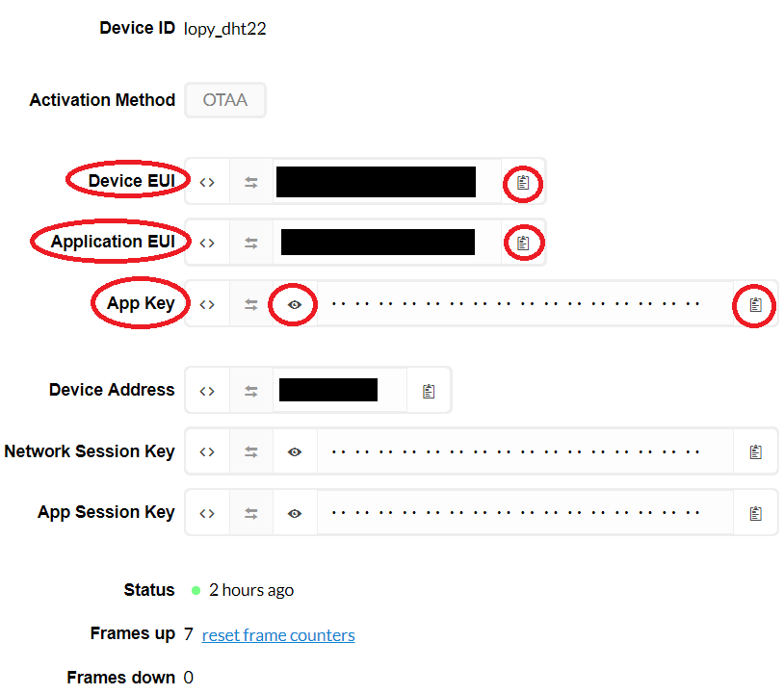Copy the Device Address to clipboard
The image size is (784, 694).
[429, 391]
